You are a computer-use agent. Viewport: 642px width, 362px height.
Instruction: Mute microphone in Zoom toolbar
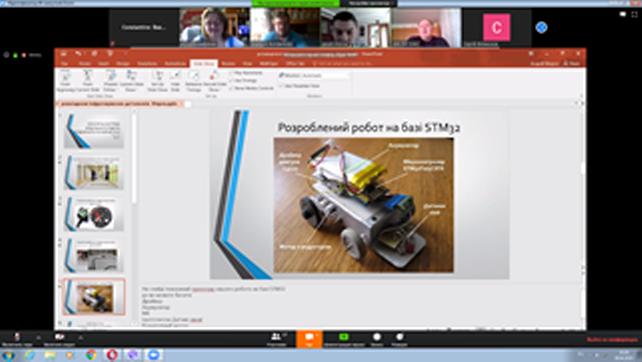(17, 339)
